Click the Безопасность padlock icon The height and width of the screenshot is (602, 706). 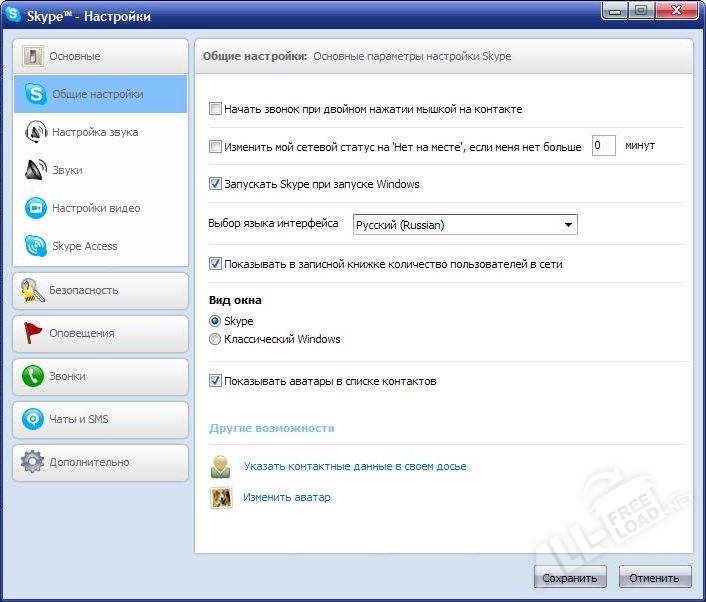coord(33,290)
